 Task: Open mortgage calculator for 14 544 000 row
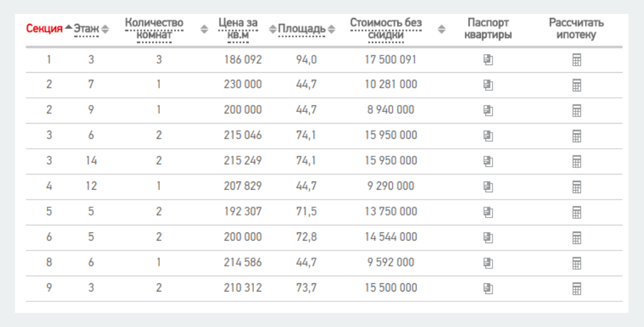tap(577, 238)
